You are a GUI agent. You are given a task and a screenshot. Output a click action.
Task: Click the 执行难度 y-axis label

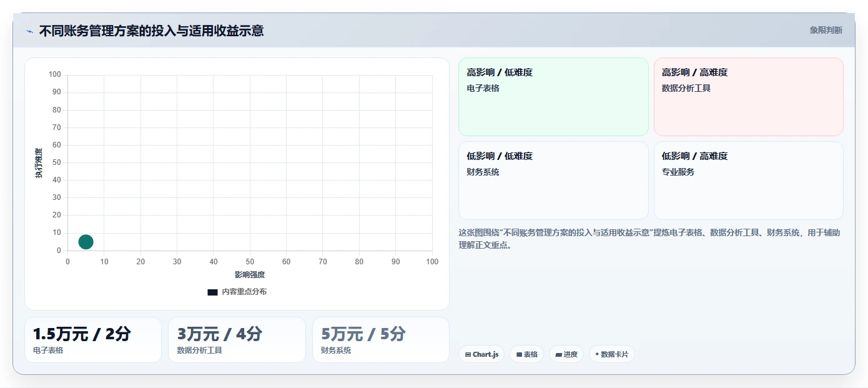click(x=39, y=163)
